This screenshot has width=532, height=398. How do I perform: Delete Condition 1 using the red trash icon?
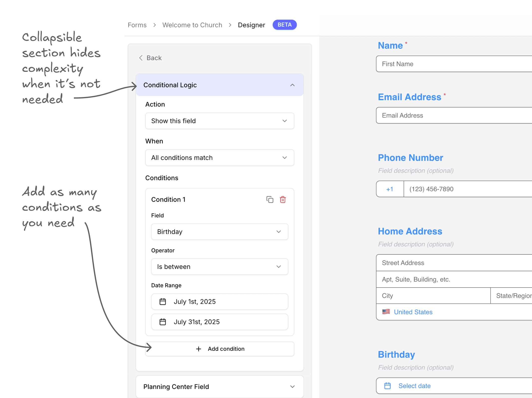point(283,199)
